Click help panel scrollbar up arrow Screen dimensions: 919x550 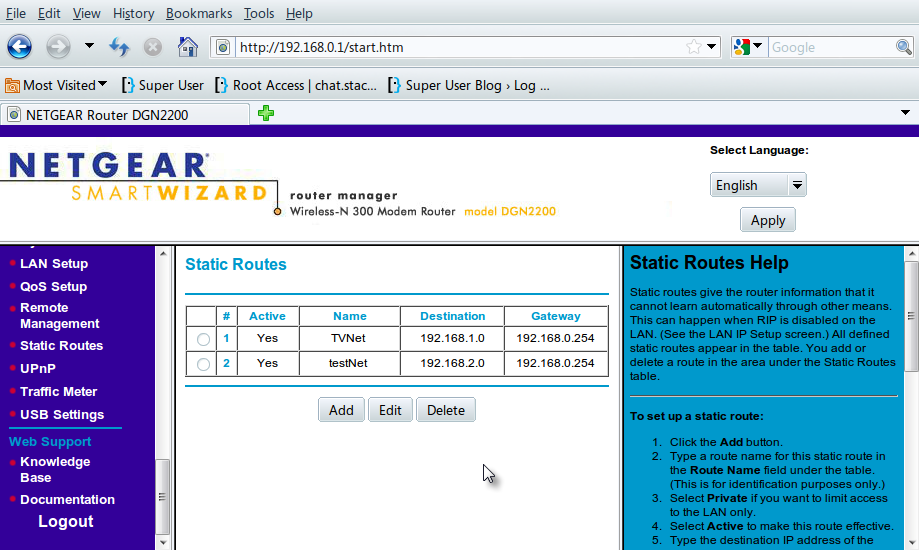911,254
